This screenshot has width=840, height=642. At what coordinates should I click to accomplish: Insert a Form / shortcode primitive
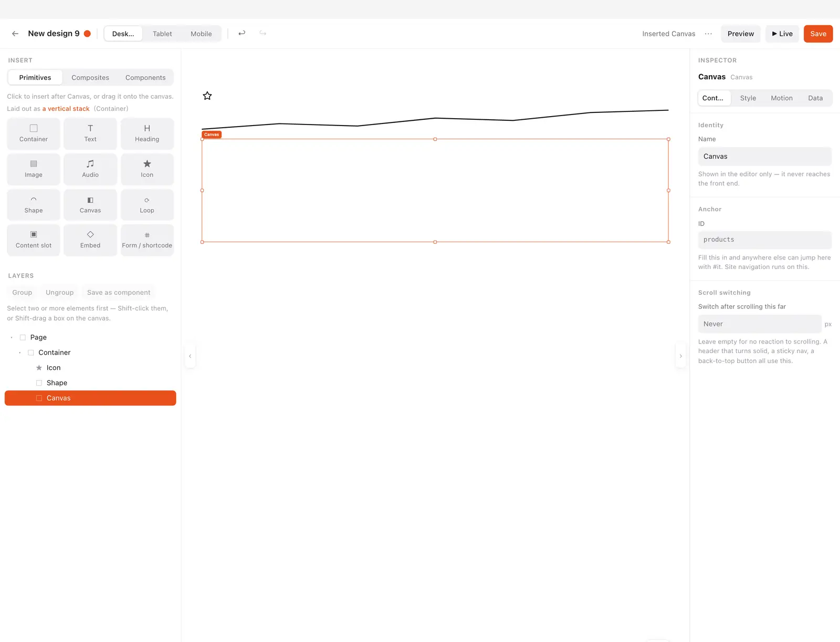(x=147, y=240)
